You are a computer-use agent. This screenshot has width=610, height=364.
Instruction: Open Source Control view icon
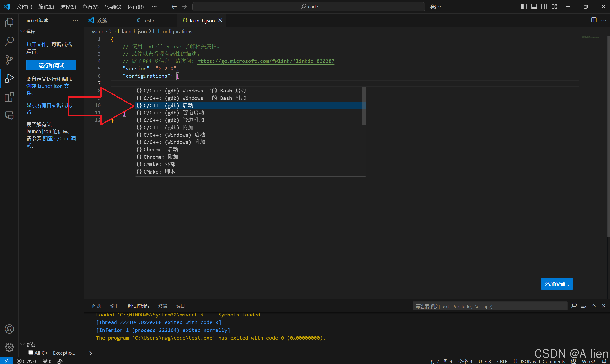pyautogui.click(x=9, y=60)
